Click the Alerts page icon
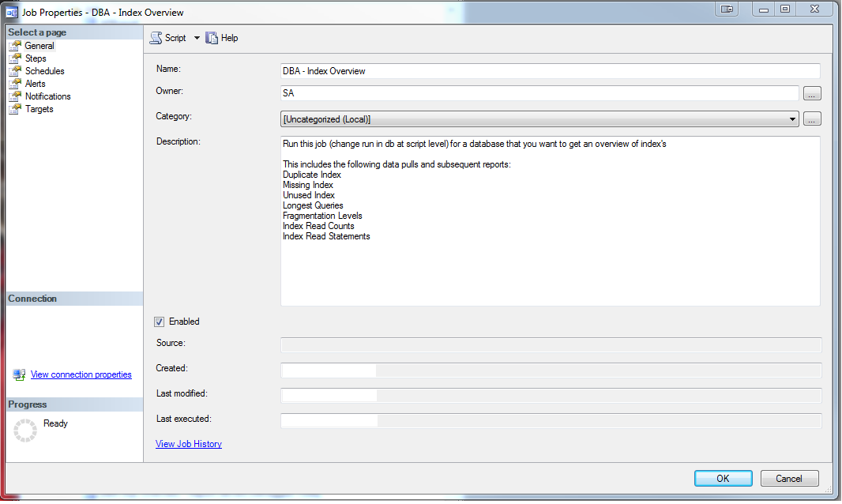The width and height of the screenshot is (842, 504). (x=14, y=84)
